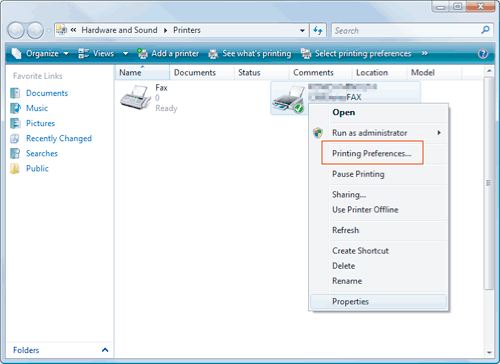
Task: Click the vertical scrollbar thumb
Action: pos(489,183)
